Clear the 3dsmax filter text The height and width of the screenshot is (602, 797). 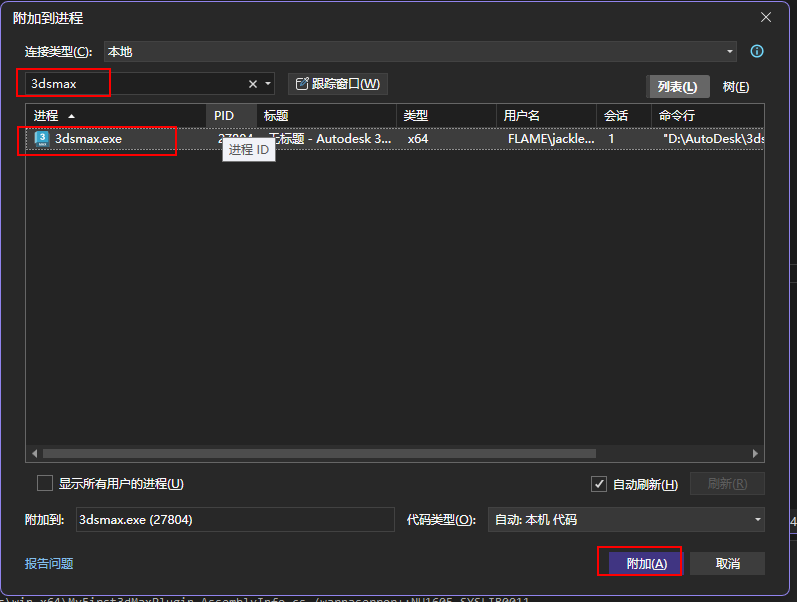253,84
